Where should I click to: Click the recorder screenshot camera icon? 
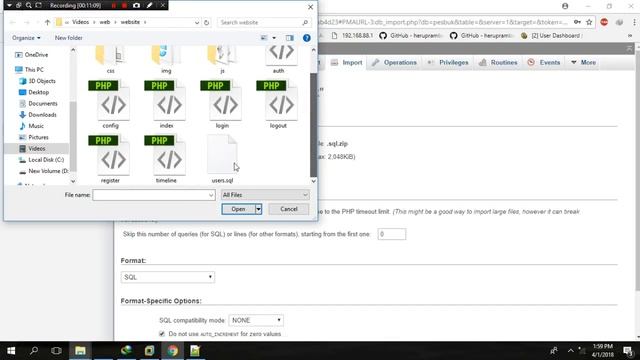click(x=136, y=5)
